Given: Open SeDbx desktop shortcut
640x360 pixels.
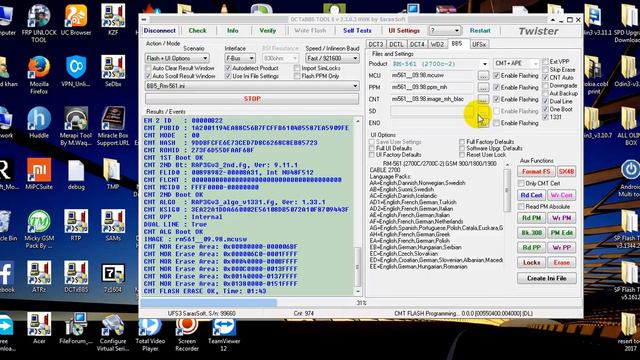Looking at the screenshot, I should 113,71.
